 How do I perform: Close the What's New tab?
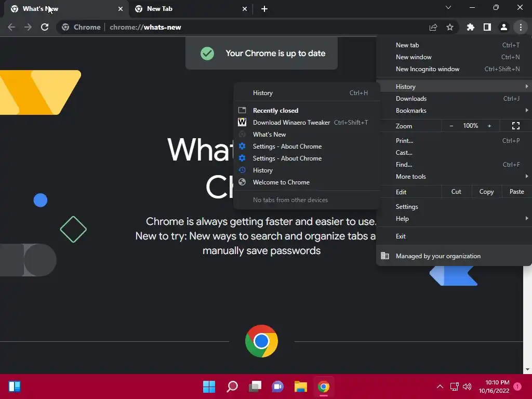[x=121, y=9]
